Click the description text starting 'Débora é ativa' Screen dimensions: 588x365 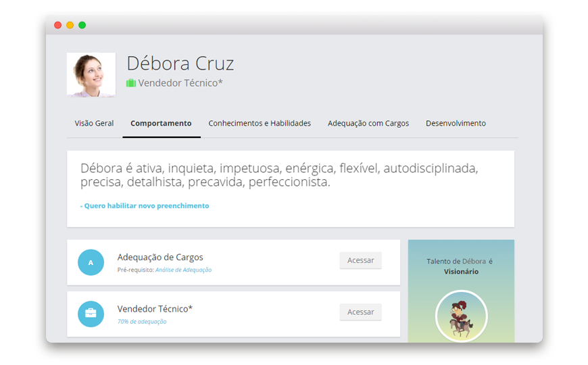pos(279,175)
